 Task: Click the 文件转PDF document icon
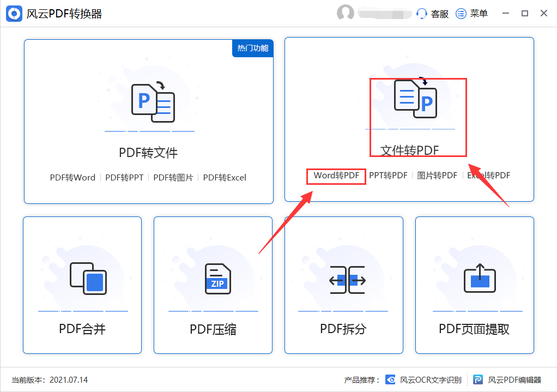(415, 98)
